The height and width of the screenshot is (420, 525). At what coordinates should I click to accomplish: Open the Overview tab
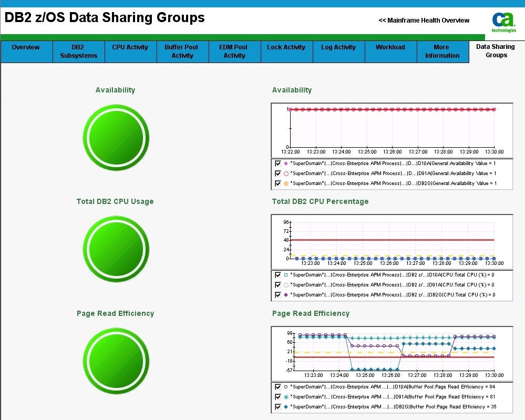point(26,52)
